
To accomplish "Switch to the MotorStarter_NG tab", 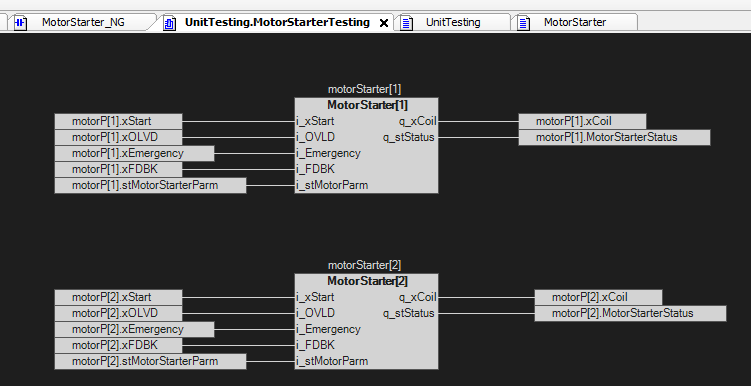I will click(x=83, y=23).
